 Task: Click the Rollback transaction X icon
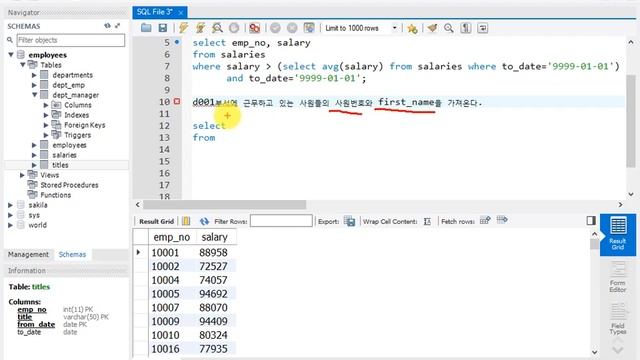pyautogui.click(x=292, y=28)
